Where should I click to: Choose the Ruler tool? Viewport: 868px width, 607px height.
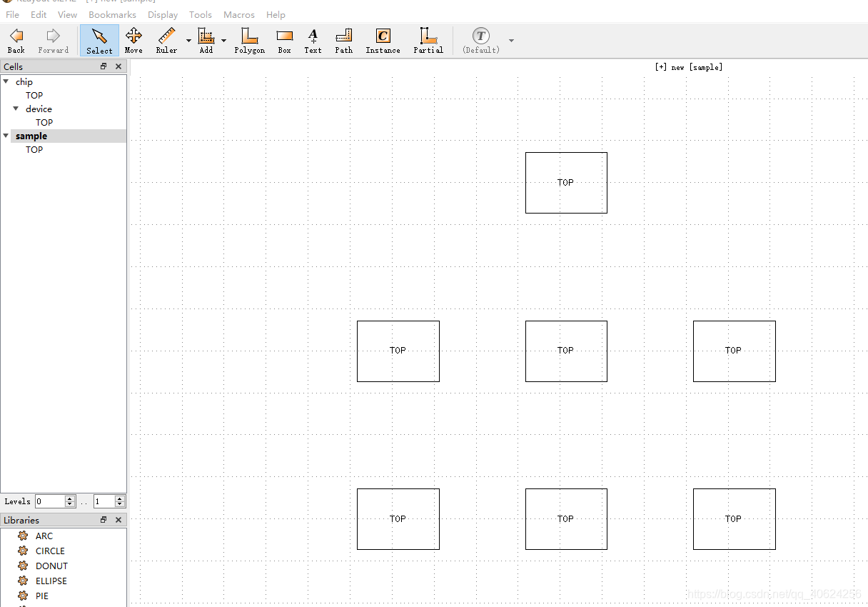(x=166, y=41)
